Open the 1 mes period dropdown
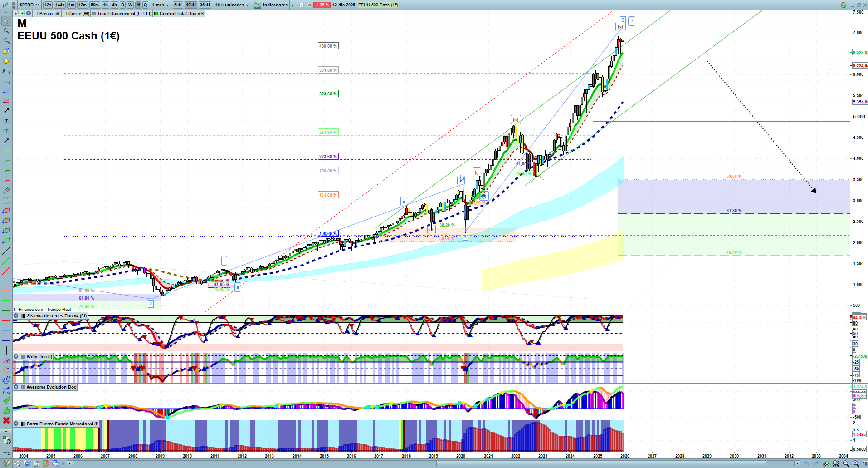This screenshot has height=468, width=868. pyautogui.click(x=161, y=5)
